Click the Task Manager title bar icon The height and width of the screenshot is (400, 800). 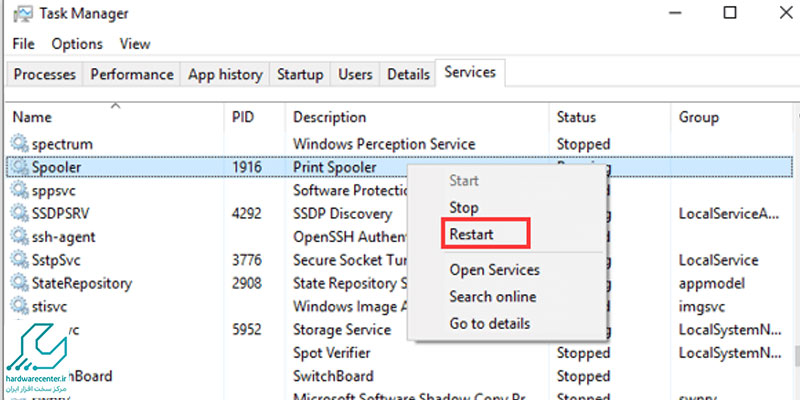pos(21,13)
